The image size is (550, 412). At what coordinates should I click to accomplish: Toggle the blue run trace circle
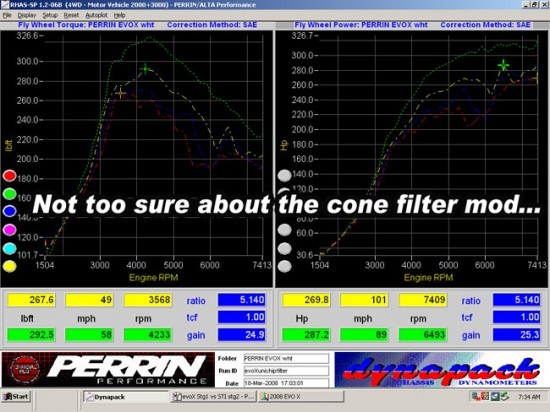tap(9, 211)
